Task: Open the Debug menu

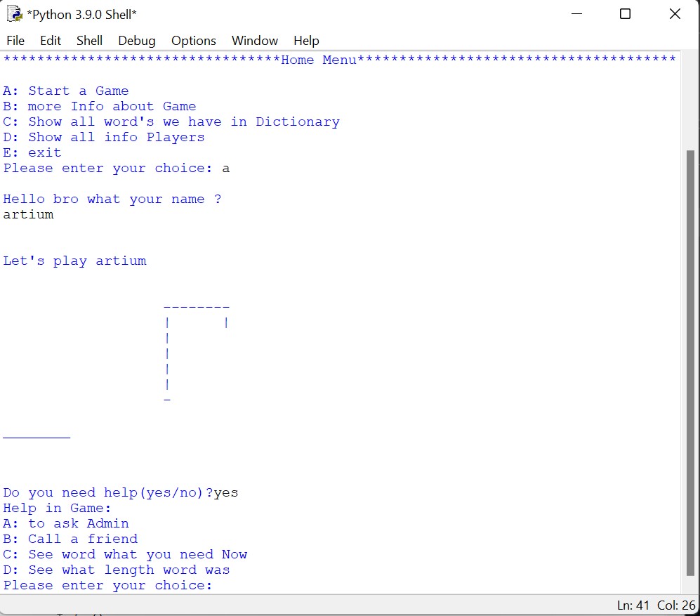Action: 136,40
